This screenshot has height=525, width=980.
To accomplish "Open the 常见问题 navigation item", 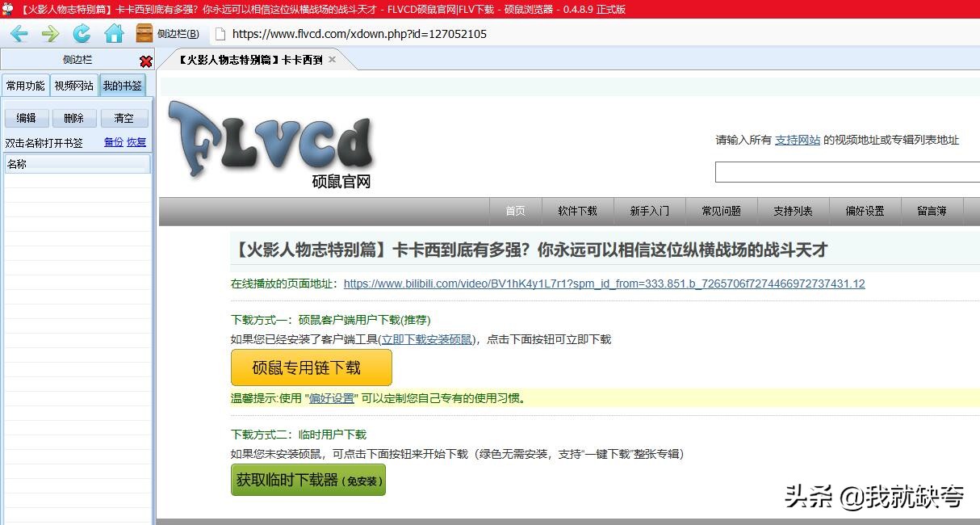I will point(722,211).
